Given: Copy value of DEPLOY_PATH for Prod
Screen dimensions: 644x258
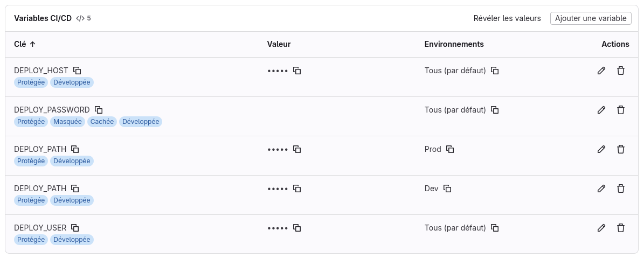Looking at the screenshot, I should pos(297,149).
